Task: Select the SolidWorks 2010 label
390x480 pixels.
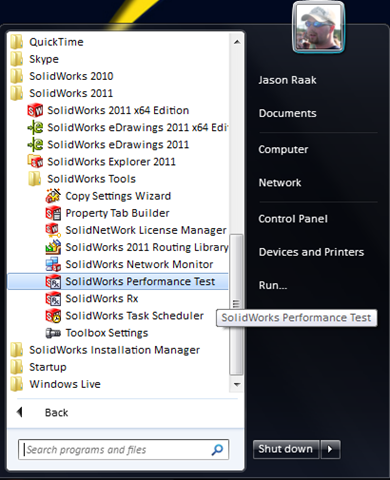Action: pyautogui.click(x=71, y=76)
